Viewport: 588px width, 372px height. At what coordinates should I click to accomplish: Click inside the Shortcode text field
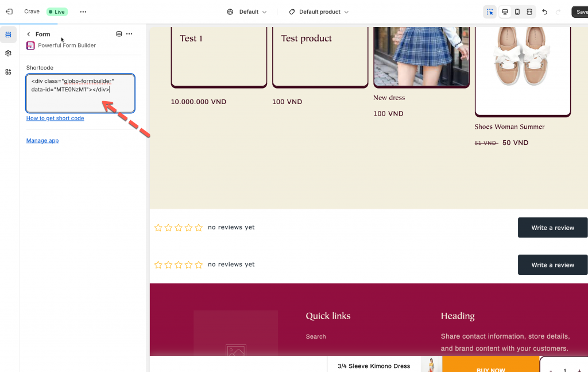coord(80,93)
